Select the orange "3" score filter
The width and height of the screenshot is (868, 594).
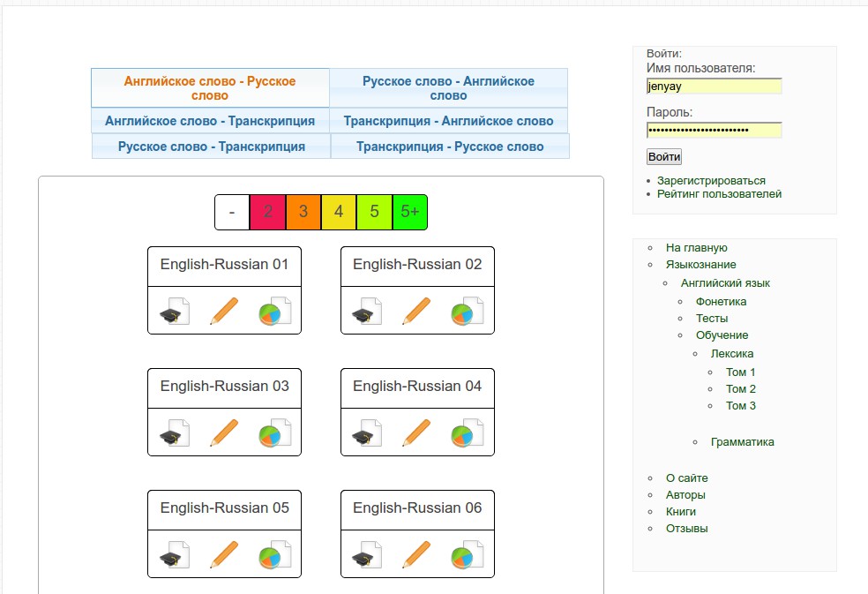pos(303,212)
